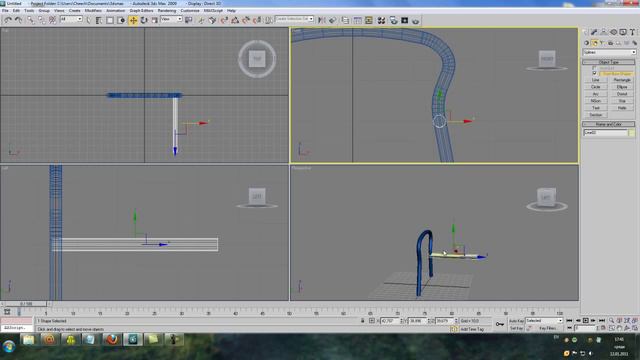This screenshot has width=640, height=360.
Task: Open the Splines category dropdown
Action: [609, 52]
